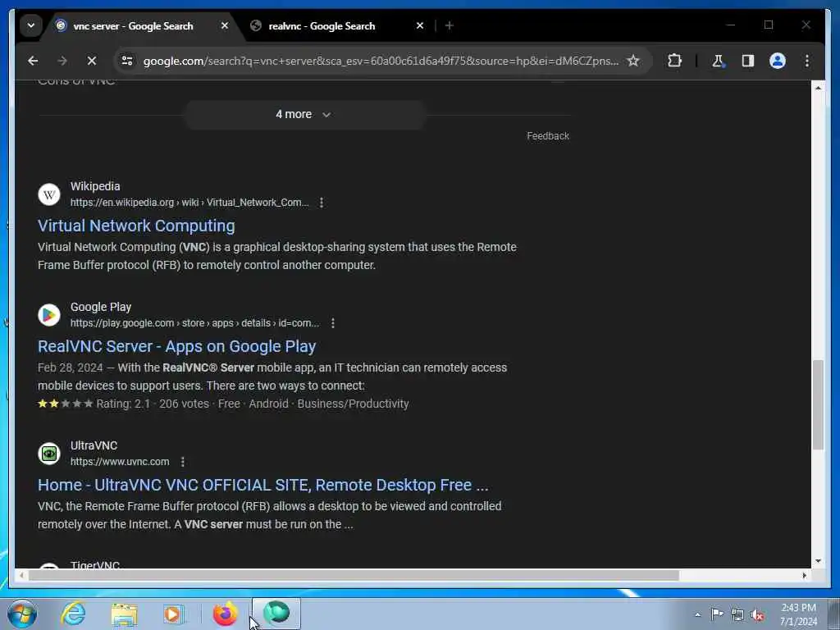Screen dimensions: 840x630
Task: Click the Wikipedia site name text
Action: (95, 186)
